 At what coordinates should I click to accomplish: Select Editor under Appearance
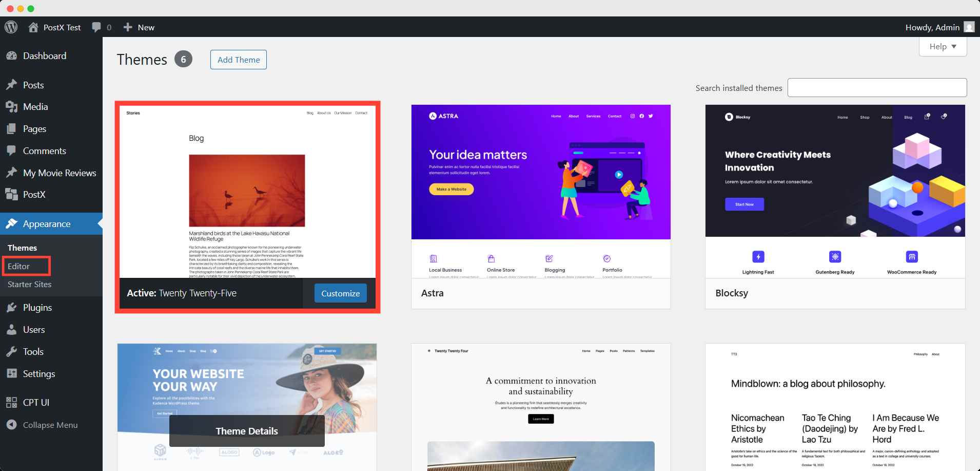18,266
